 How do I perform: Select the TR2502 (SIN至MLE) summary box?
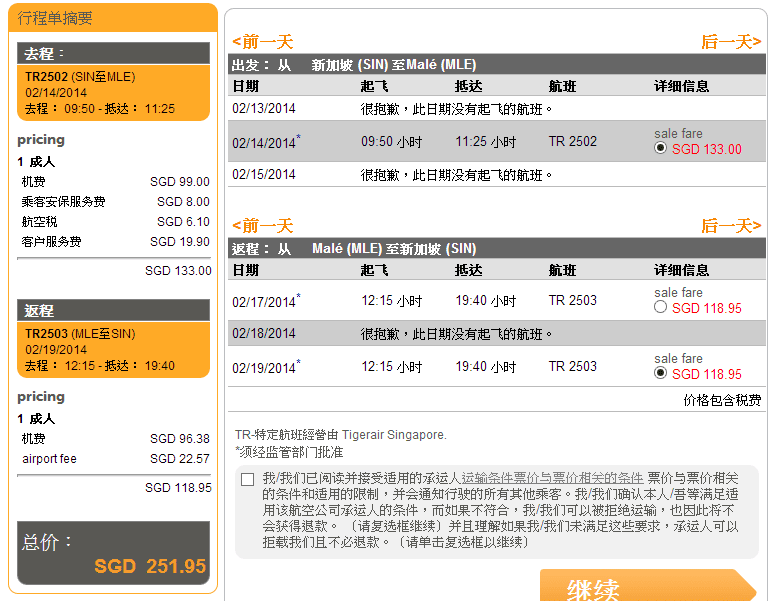pos(113,93)
